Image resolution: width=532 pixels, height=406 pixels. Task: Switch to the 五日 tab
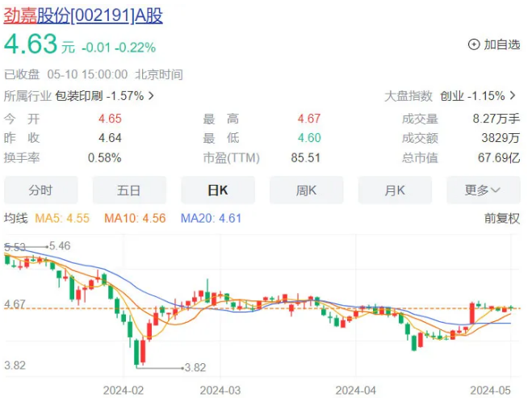pos(129,190)
